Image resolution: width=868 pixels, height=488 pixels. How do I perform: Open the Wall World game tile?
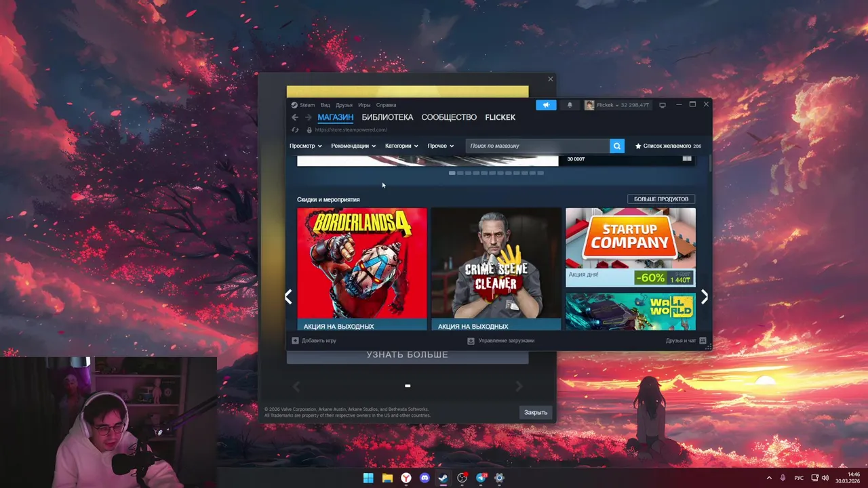(x=631, y=312)
